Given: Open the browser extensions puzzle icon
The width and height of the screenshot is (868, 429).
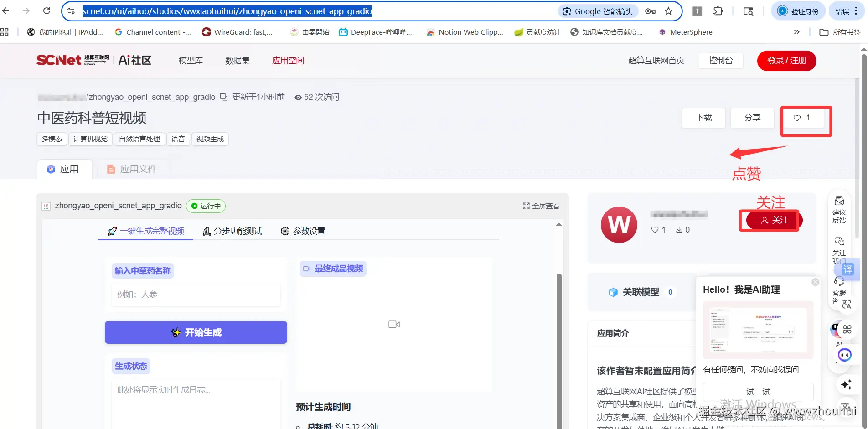Looking at the screenshot, I should click(718, 11).
